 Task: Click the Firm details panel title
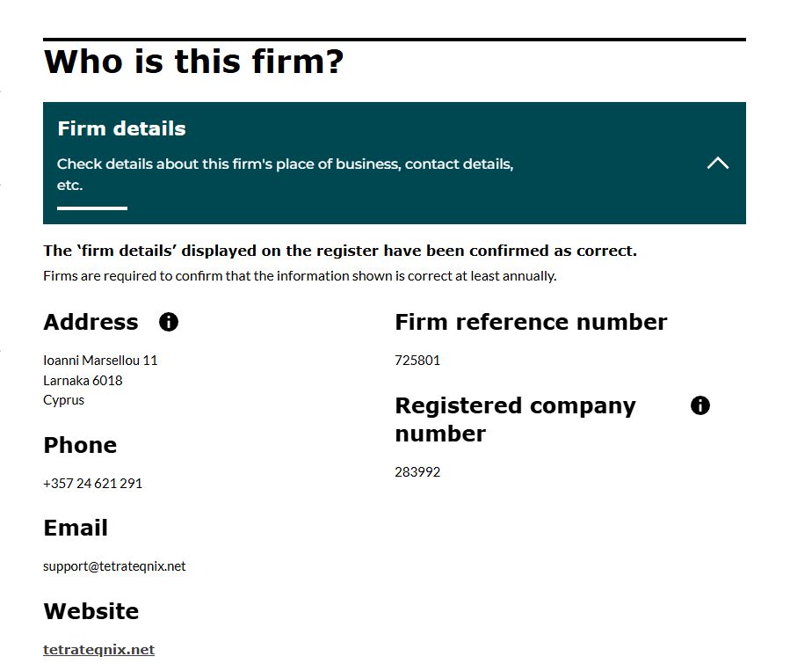(121, 128)
